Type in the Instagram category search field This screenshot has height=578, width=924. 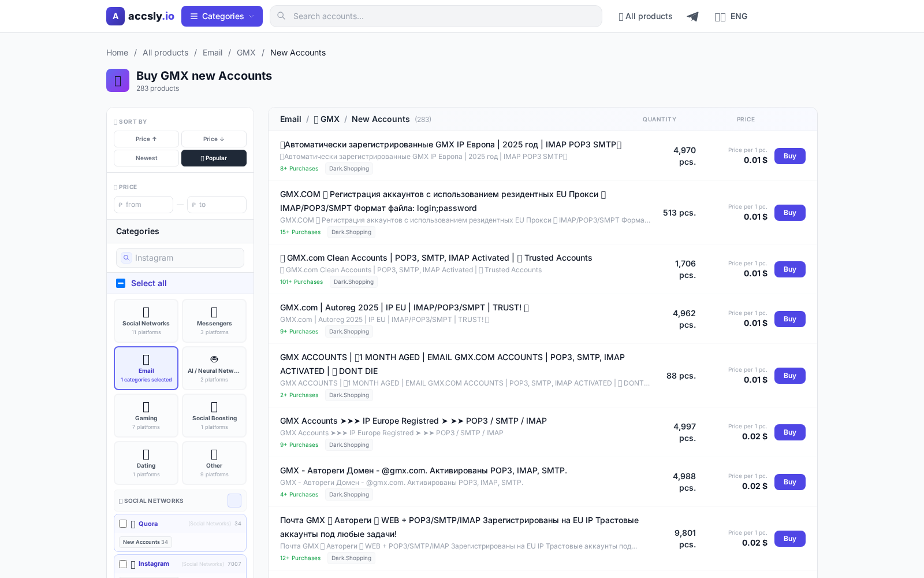coord(180,258)
